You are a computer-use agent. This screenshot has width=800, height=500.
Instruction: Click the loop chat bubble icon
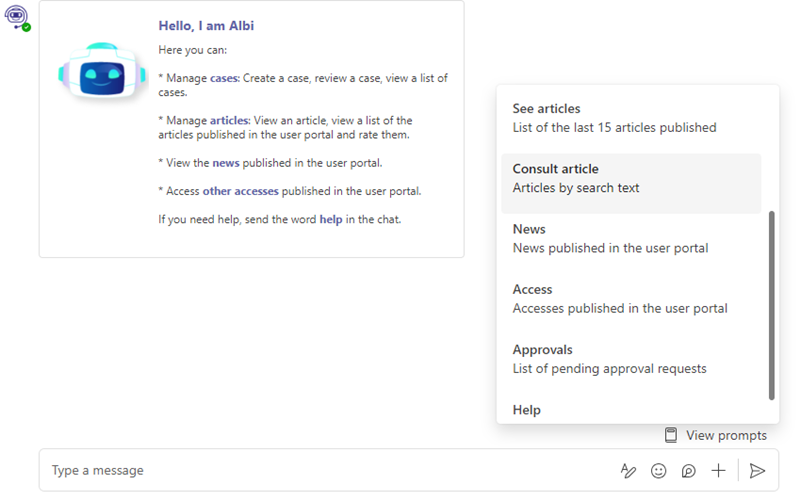click(x=688, y=470)
